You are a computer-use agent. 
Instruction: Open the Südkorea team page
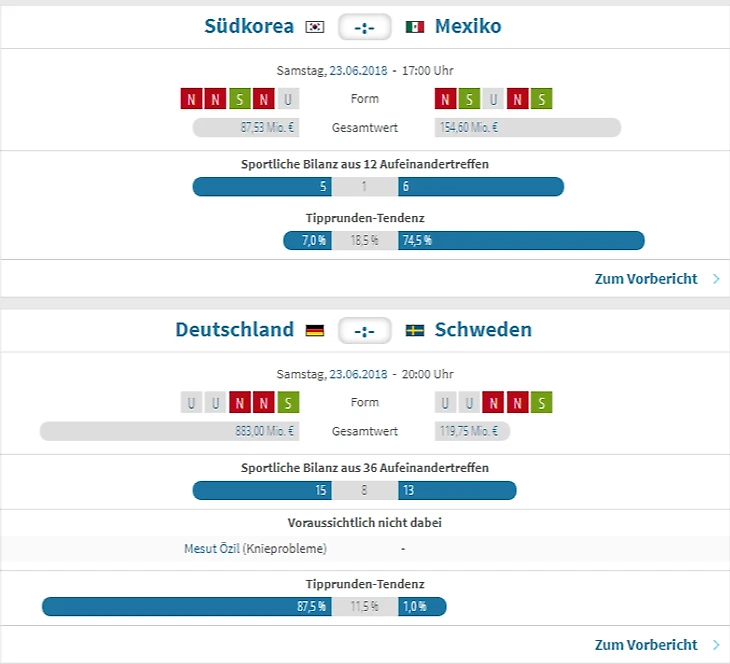point(249,27)
